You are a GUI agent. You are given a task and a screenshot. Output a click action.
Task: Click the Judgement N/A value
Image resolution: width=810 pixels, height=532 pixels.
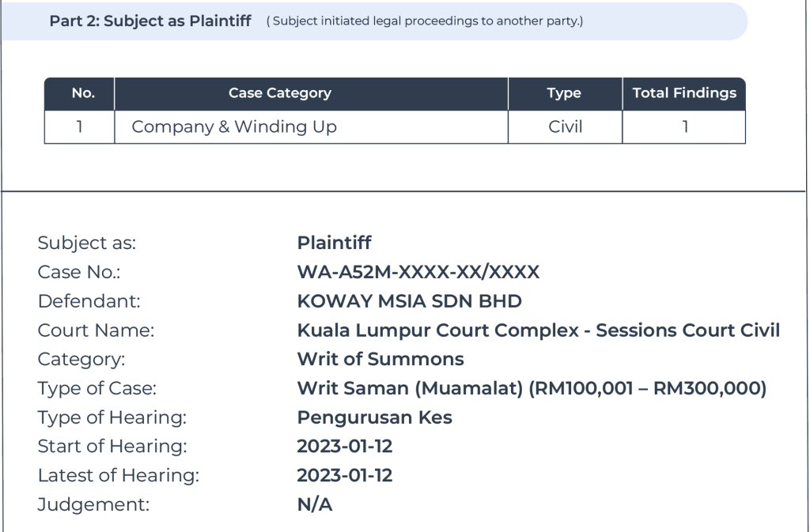[315, 505]
